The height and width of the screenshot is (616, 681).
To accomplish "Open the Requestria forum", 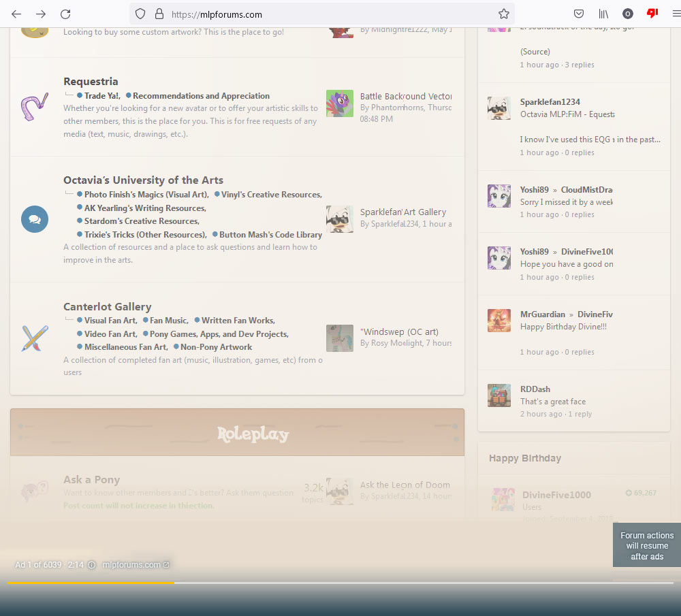I will (91, 82).
